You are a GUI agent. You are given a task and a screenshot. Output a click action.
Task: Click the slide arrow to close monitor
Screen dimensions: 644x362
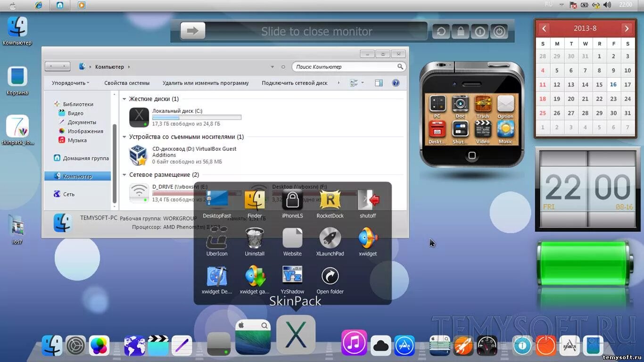193,32
